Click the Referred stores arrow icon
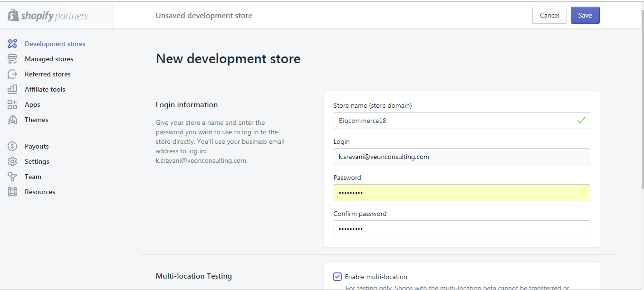This screenshot has width=644, height=290. tap(12, 74)
